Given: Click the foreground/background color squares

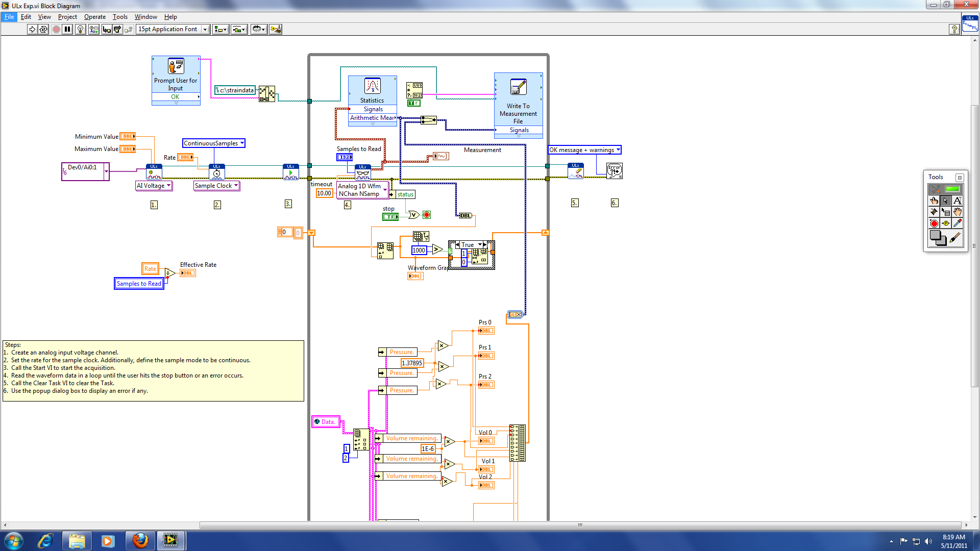Looking at the screenshot, I should pyautogui.click(x=938, y=238).
